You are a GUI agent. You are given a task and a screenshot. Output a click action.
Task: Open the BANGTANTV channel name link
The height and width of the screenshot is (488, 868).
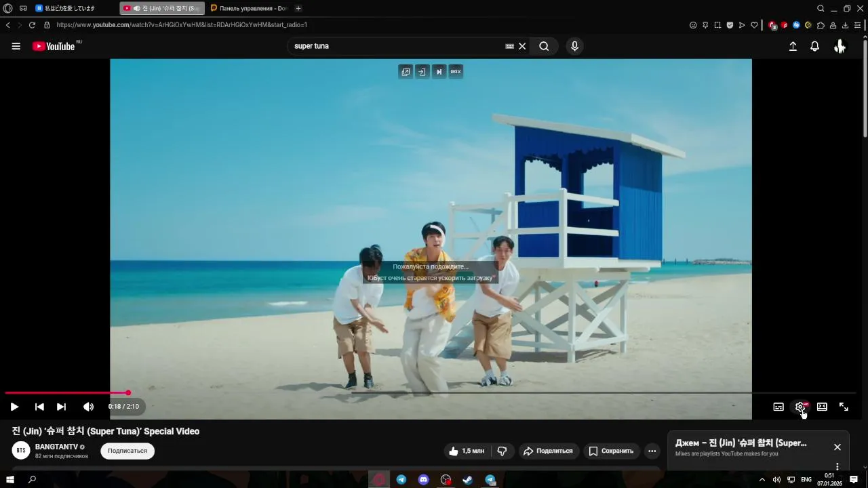pyautogui.click(x=56, y=447)
